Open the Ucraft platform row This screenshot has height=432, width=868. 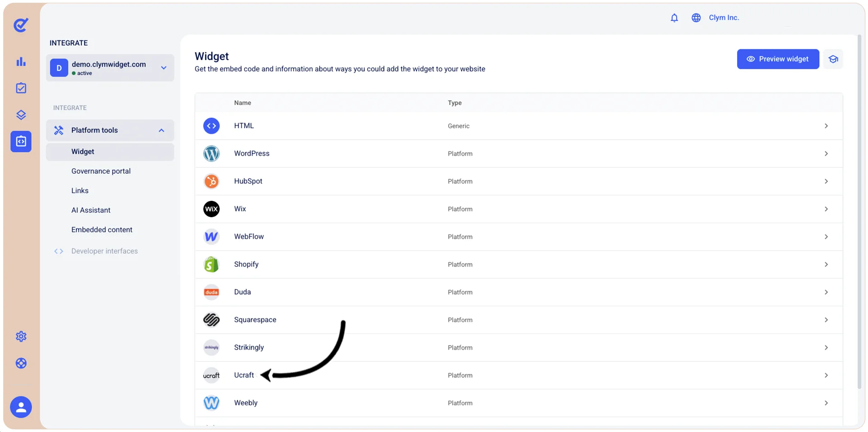(519, 375)
